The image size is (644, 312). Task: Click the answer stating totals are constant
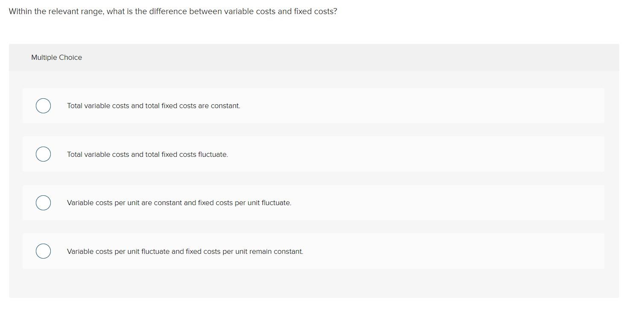click(x=153, y=105)
